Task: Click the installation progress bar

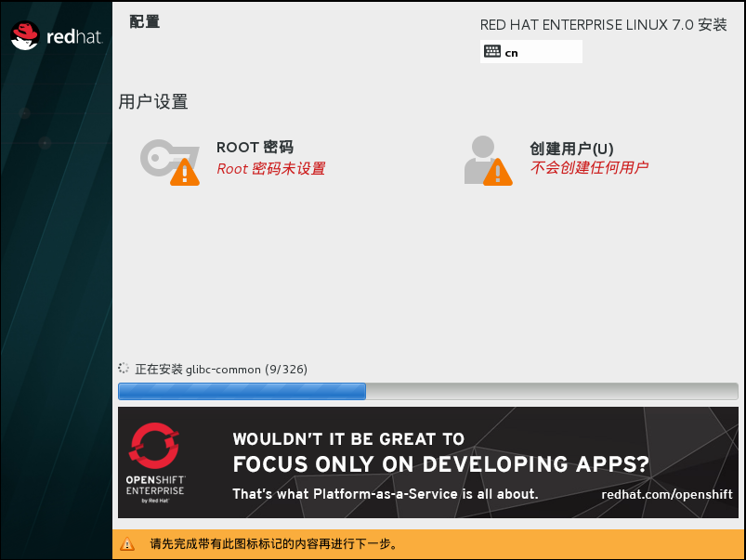Action: [x=427, y=391]
